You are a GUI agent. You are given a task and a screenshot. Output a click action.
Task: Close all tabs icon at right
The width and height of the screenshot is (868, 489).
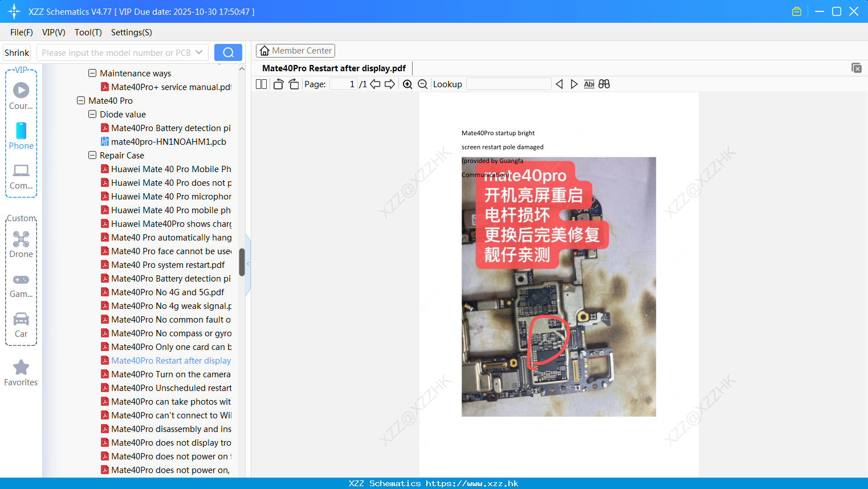coord(857,68)
